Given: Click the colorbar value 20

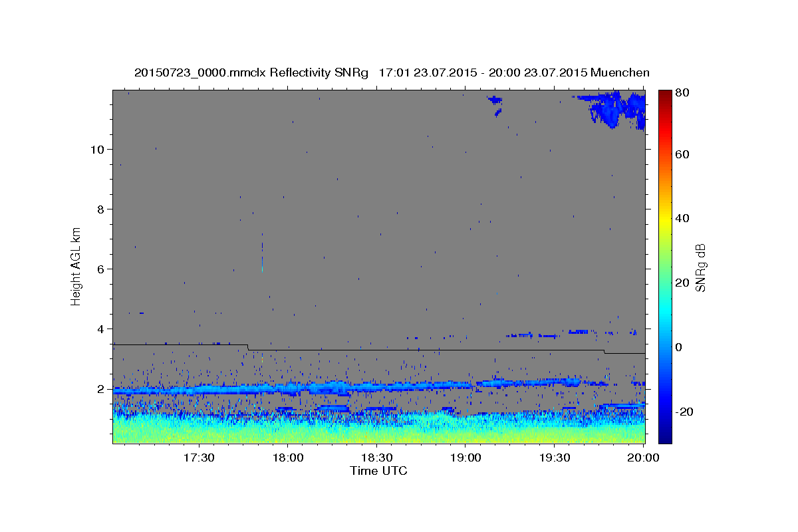Looking at the screenshot, I should click(684, 283).
